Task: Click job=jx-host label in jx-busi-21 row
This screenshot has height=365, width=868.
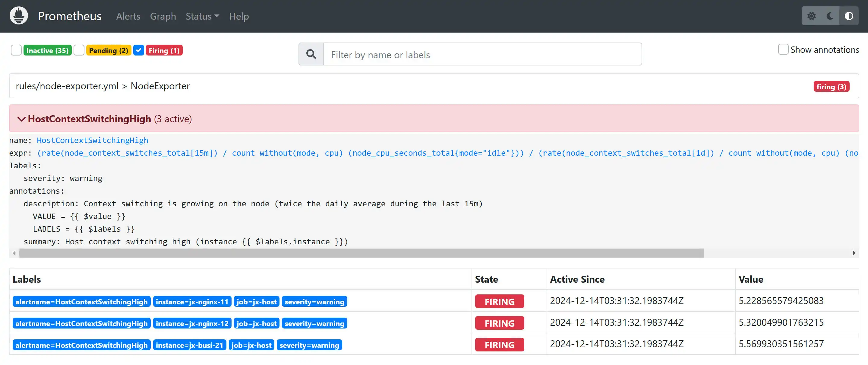Action: click(251, 345)
